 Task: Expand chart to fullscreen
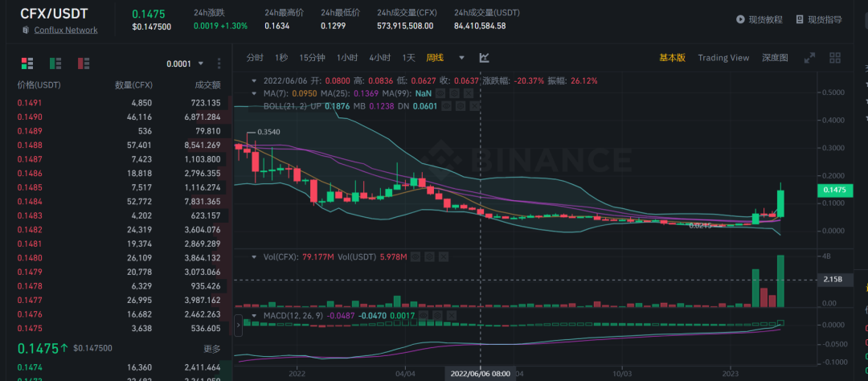point(809,58)
